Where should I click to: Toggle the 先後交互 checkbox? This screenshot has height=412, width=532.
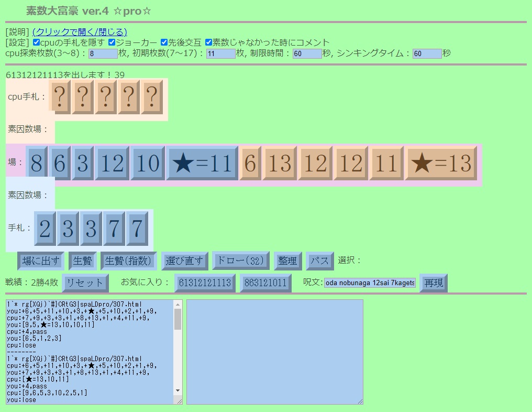pos(164,42)
